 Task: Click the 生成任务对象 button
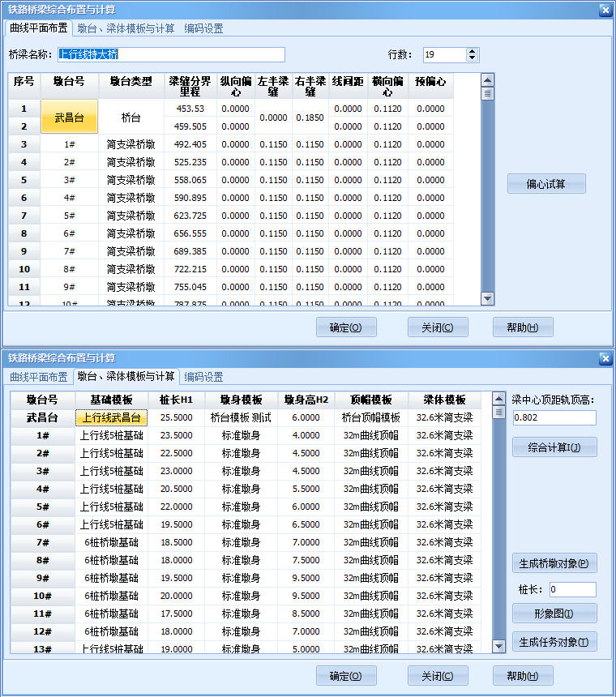(x=554, y=642)
